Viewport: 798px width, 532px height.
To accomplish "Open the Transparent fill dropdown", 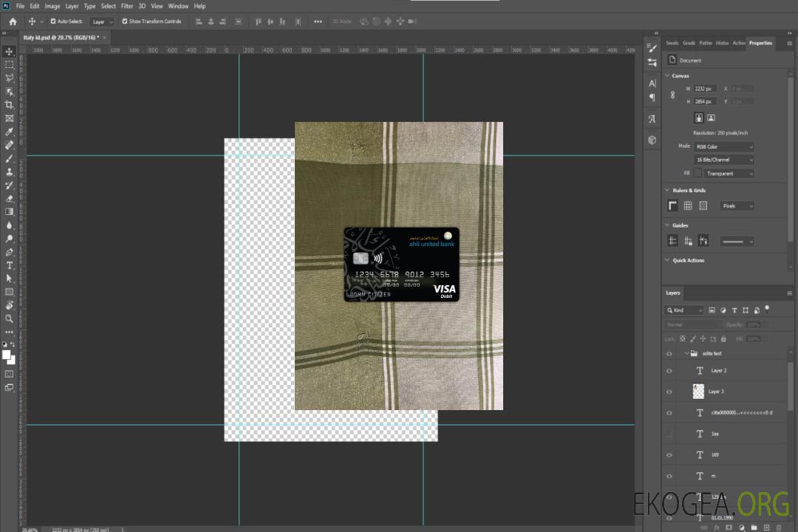I will click(730, 174).
